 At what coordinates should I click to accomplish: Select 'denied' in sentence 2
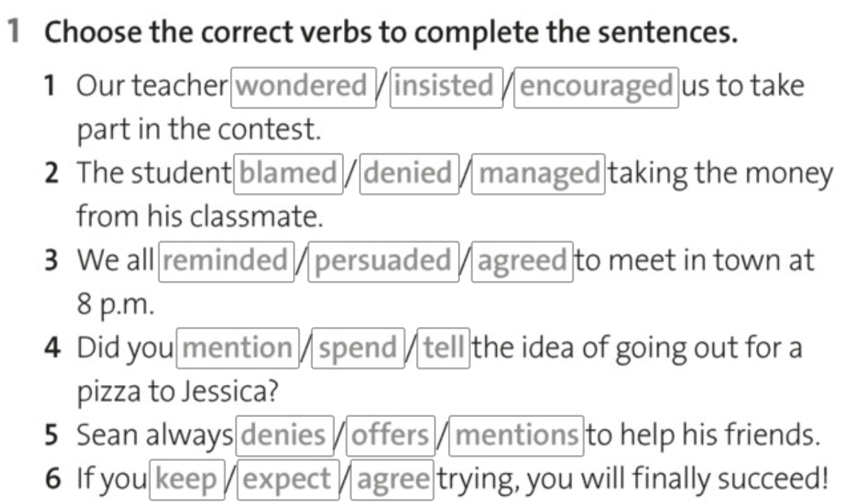click(x=411, y=173)
